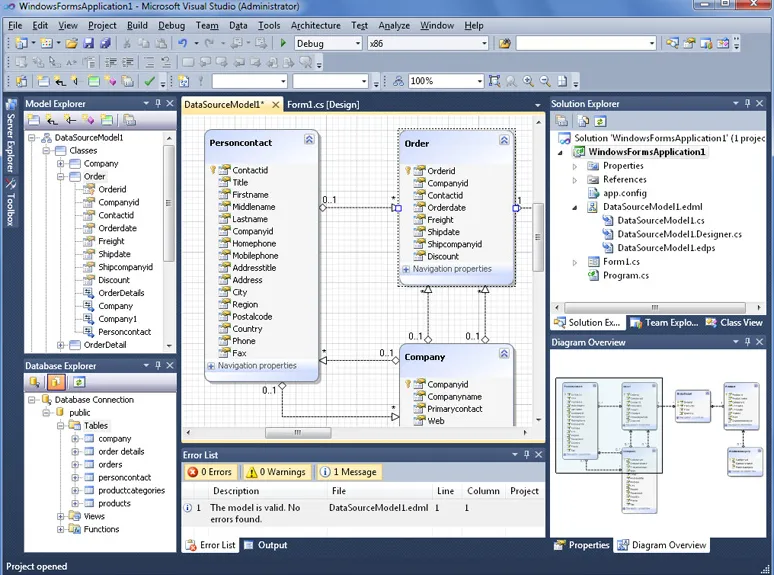This screenshot has width=774, height=575.
Task: Select the personcontact table in Database Explorer
Action: tap(124, 477)
